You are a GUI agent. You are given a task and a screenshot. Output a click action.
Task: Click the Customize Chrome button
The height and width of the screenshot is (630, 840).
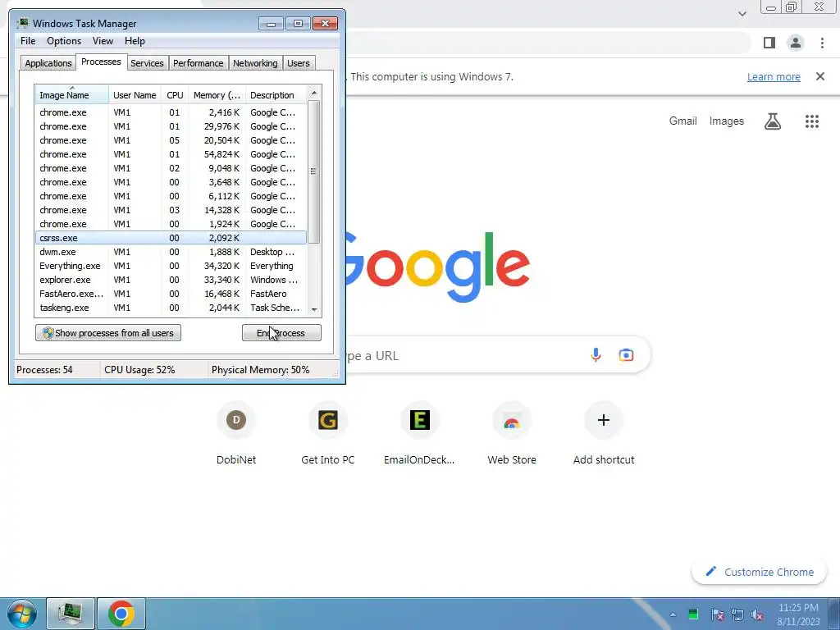pyautogui.click(x=759, y=572)
